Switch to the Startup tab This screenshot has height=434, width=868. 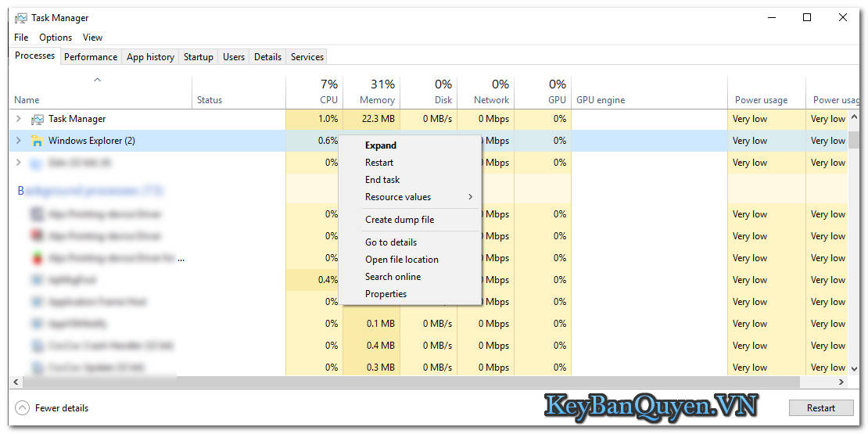(198, 57)
